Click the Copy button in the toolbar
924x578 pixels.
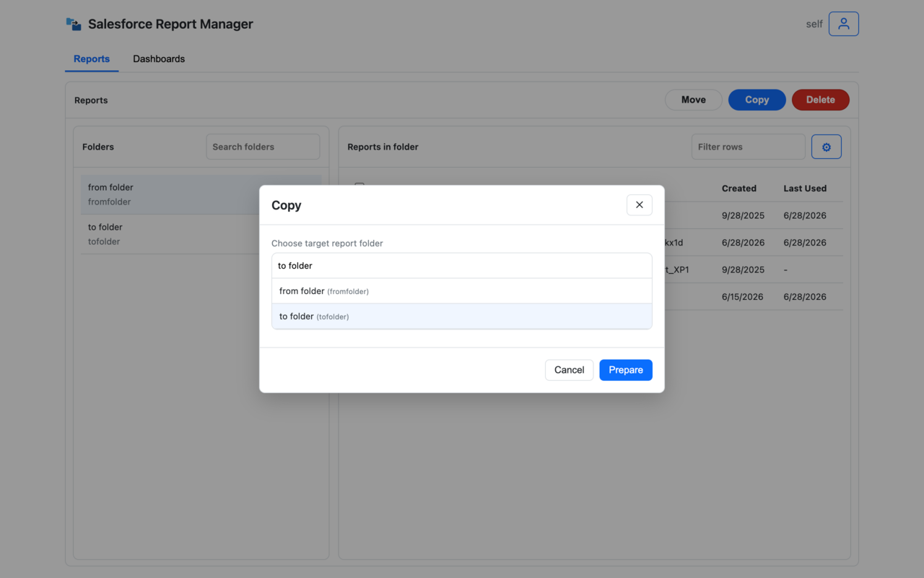(x=757, y=100)
